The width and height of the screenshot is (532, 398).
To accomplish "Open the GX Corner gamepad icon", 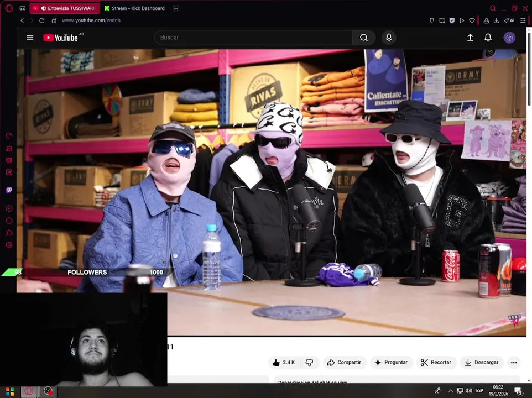I will point(22,8).
